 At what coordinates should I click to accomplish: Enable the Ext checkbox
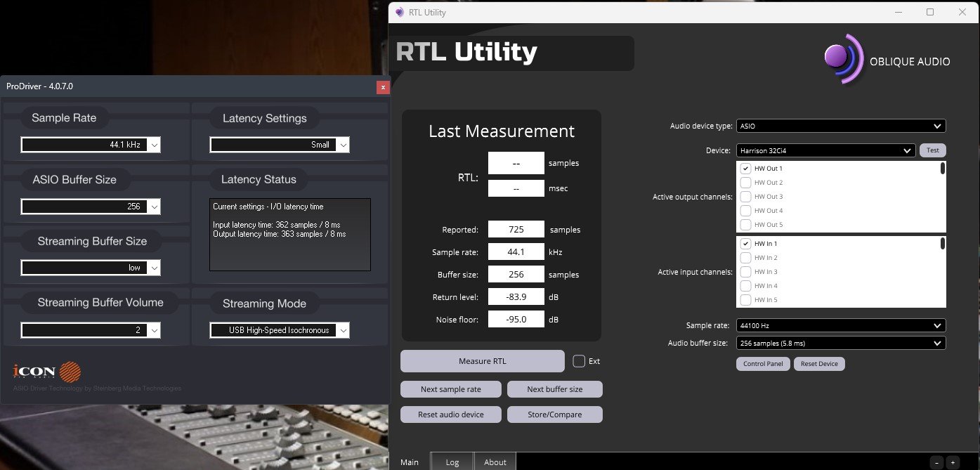click(x=579, y=361)
